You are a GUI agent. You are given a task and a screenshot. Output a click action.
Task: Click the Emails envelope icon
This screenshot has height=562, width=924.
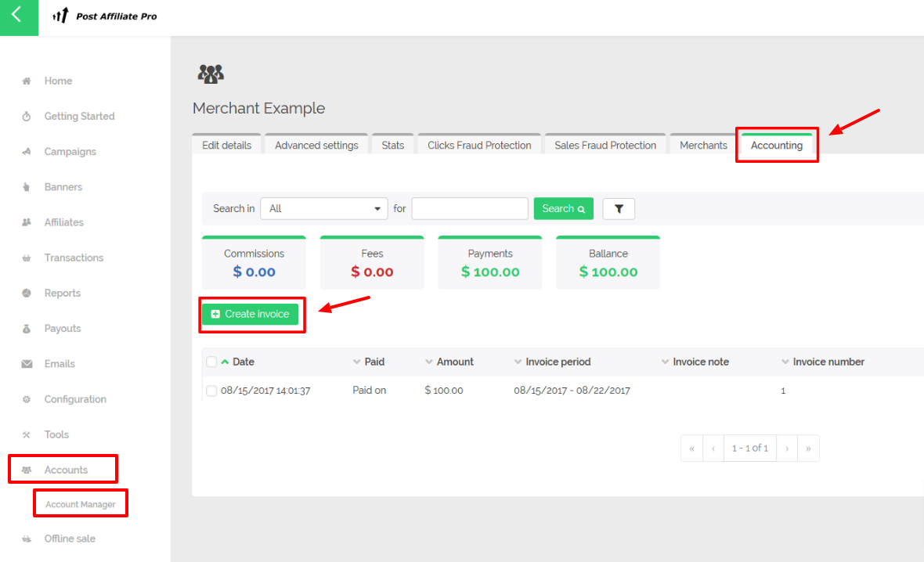point(27,364)
